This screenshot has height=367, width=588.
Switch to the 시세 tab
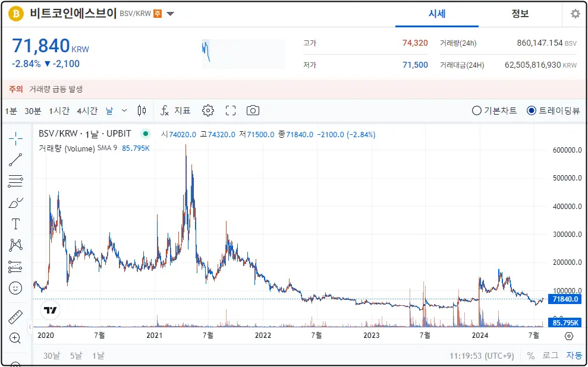pos(437,14)
